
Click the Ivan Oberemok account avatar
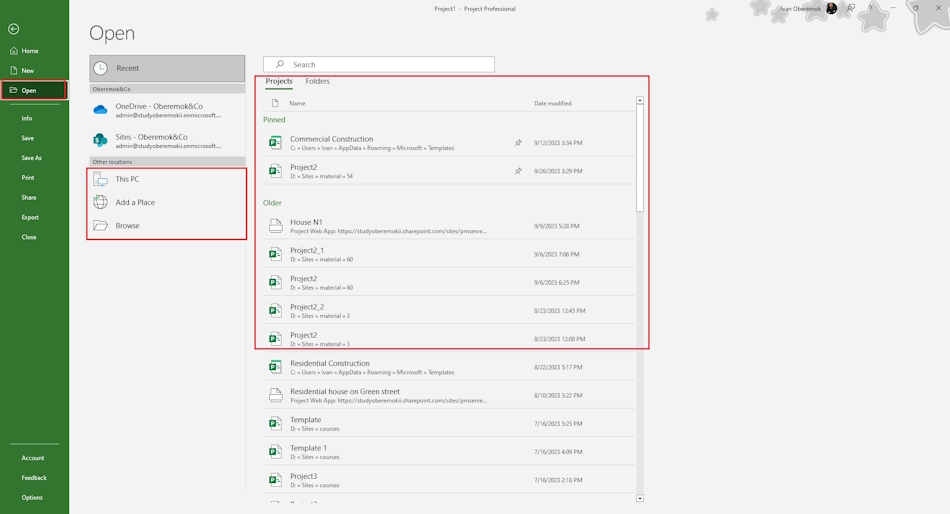pos(831,8)
